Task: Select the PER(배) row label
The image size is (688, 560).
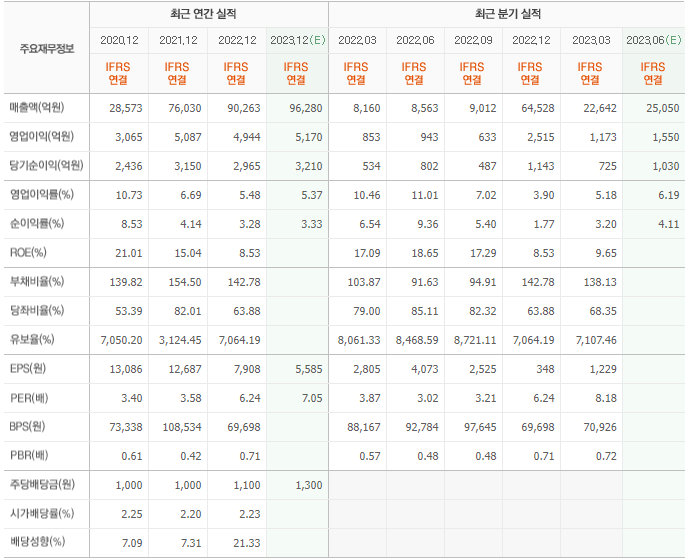Action: [x=29, y=398]
